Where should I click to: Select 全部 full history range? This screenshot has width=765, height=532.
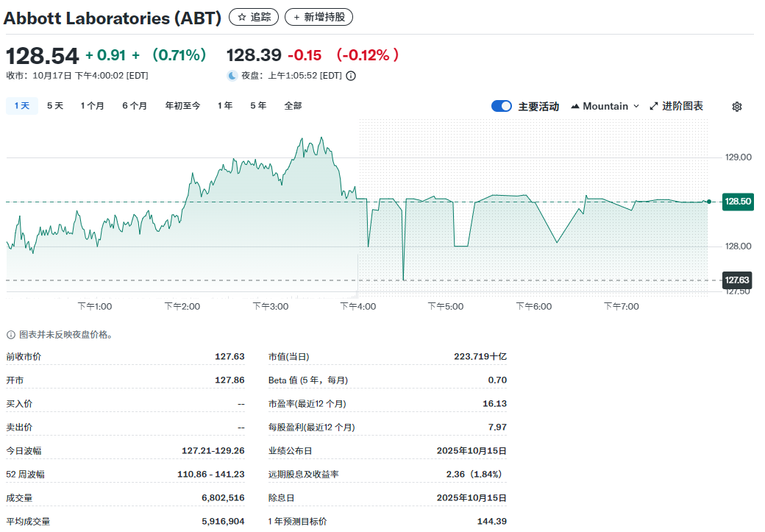pos(293,106)
